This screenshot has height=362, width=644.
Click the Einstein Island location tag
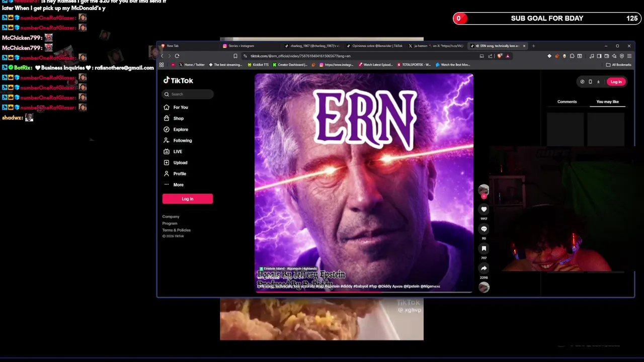click(288, 268)
